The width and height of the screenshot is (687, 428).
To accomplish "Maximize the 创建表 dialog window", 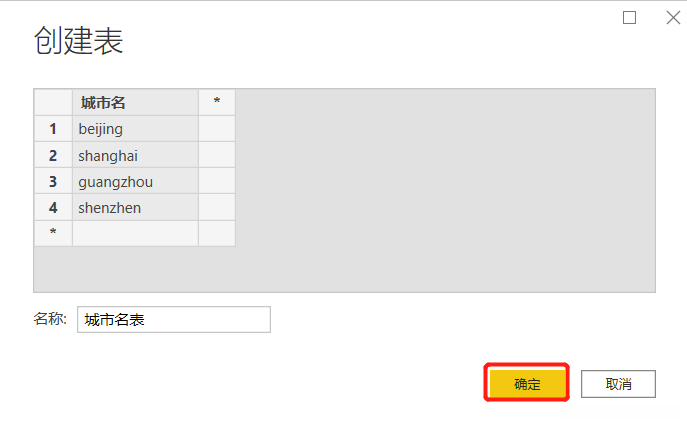I will click(x=629, y=17).
